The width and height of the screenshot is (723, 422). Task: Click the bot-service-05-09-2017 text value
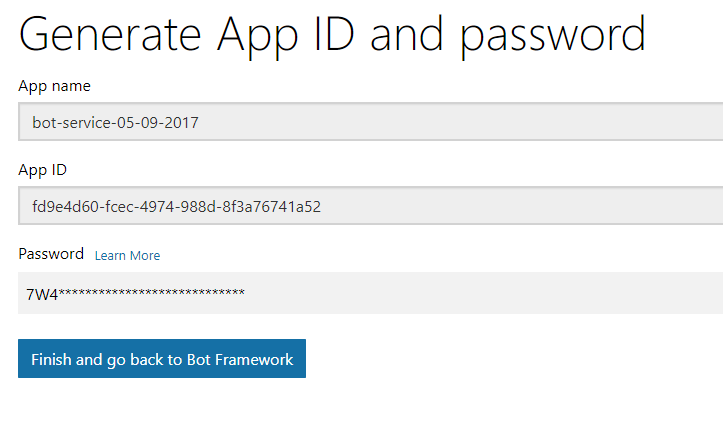click(x=115, y=124)
